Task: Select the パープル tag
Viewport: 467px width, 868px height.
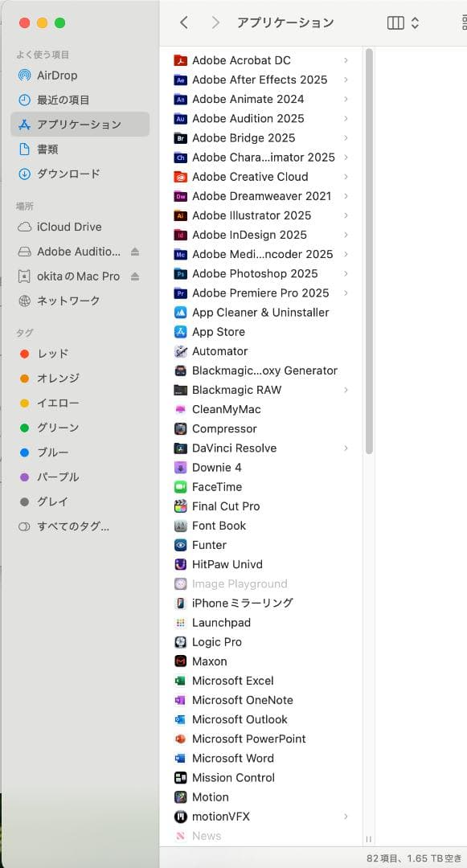Action: pyautogui.click(x=80, y=477)
